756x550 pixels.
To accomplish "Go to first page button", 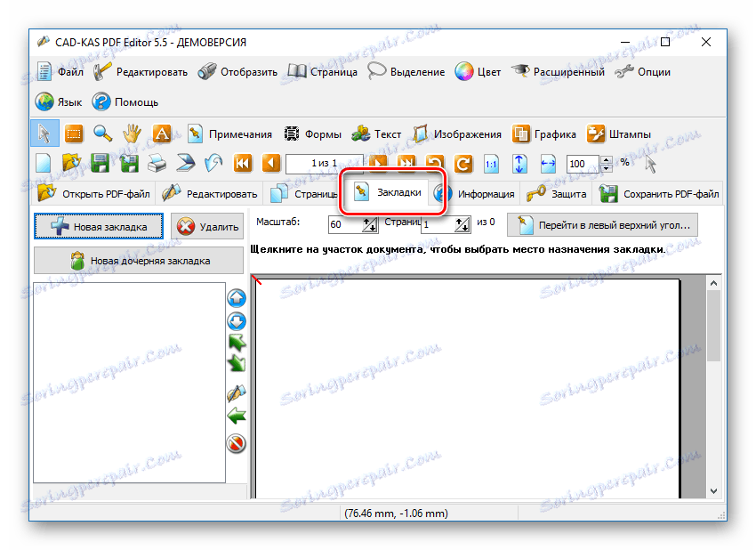I will click(x=243, y=164).
